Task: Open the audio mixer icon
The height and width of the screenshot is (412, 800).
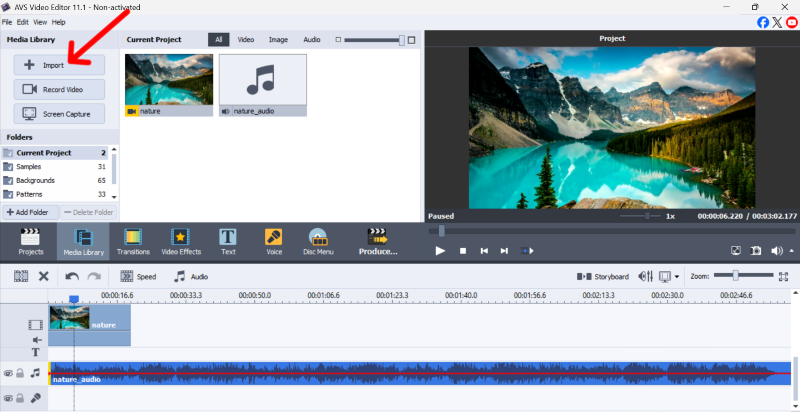Action: point(645,276)
